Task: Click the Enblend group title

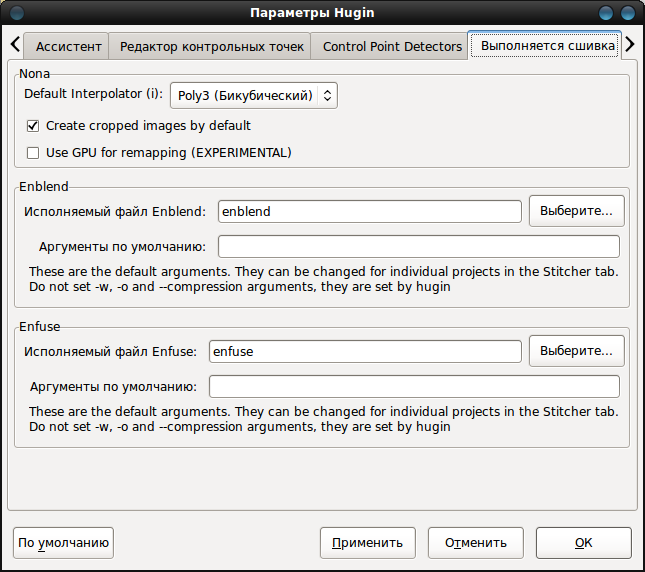Action: tap(44, 186)
